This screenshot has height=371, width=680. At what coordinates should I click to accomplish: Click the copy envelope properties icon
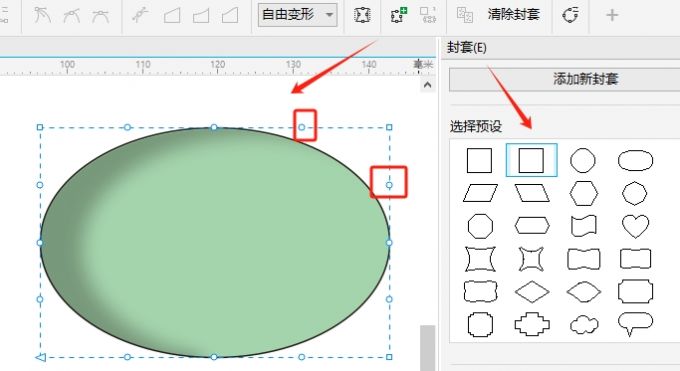click(465, 15)
